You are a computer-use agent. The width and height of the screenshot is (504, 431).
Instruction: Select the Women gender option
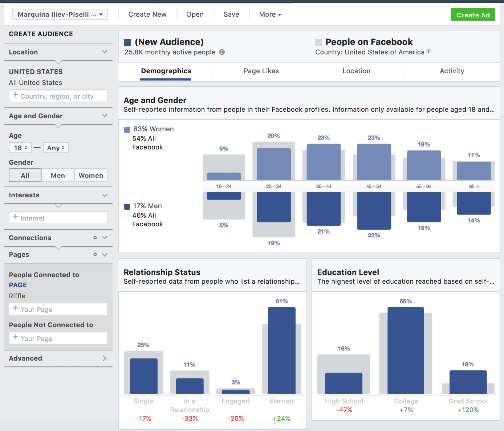point(91,176)
